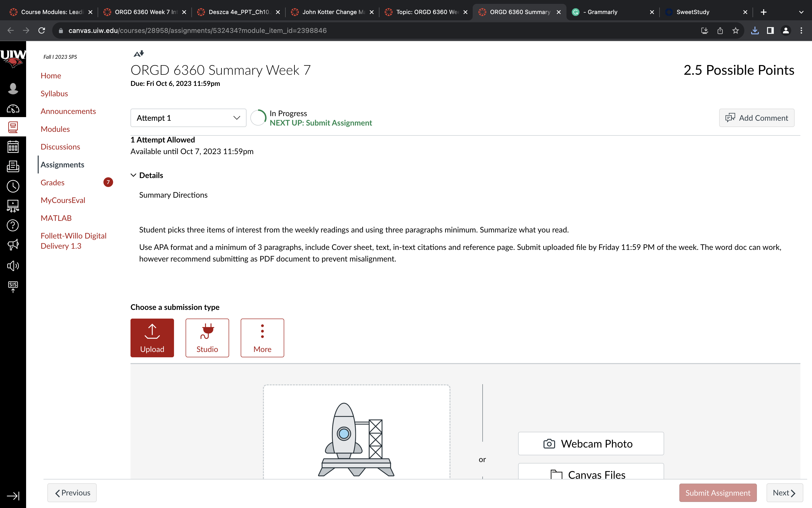This screenshot has height=508, width=812.
Task: Collapse the Details section
Action: (147, 175)
